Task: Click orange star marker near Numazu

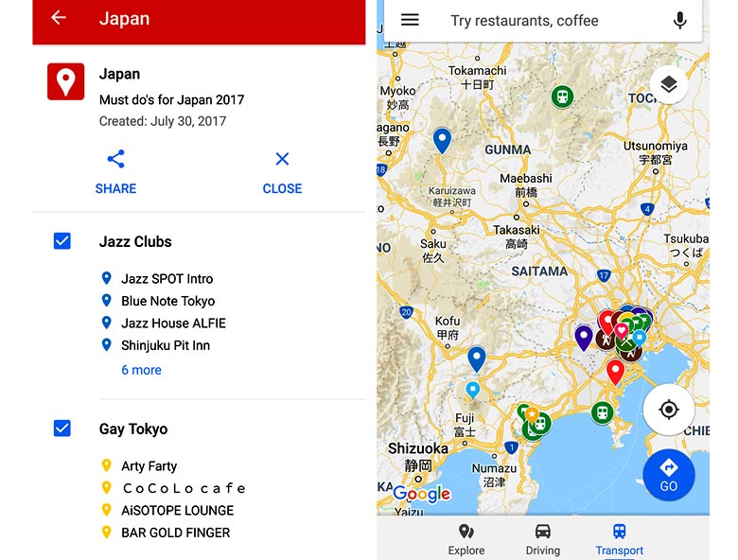Action: click(532, 415)
